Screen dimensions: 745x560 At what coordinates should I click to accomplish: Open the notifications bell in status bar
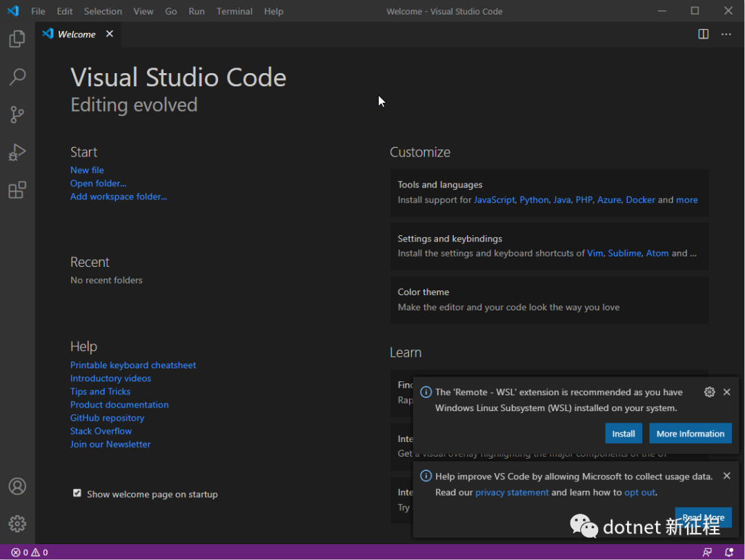pos(729,552)
